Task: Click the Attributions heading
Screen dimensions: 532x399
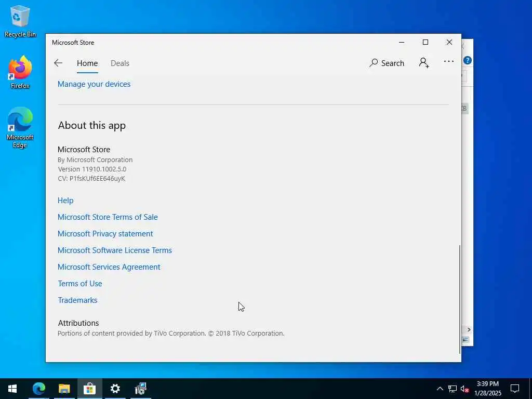Action: (x=78, y=323)
